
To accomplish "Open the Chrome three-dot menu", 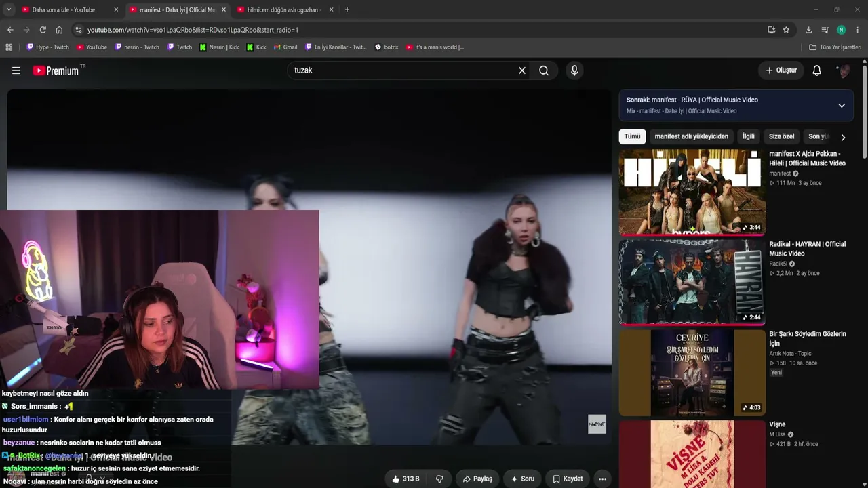I will 858,30.
